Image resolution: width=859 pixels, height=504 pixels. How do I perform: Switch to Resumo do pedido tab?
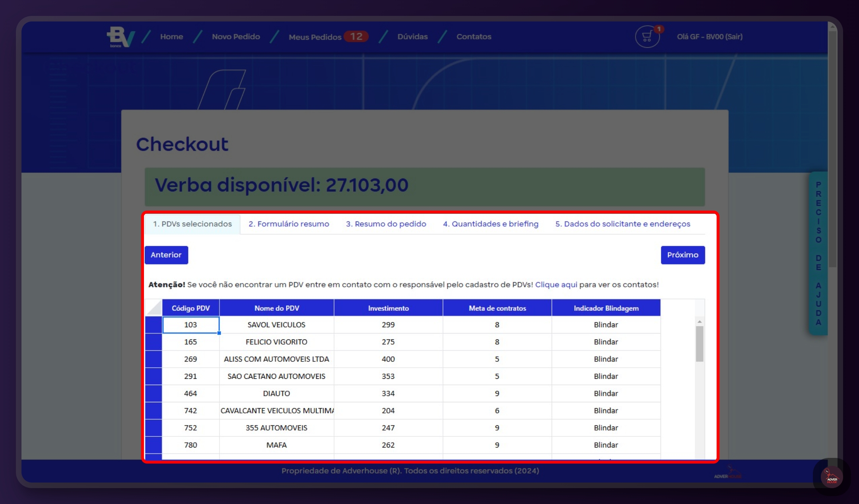(x=386, y=224)
